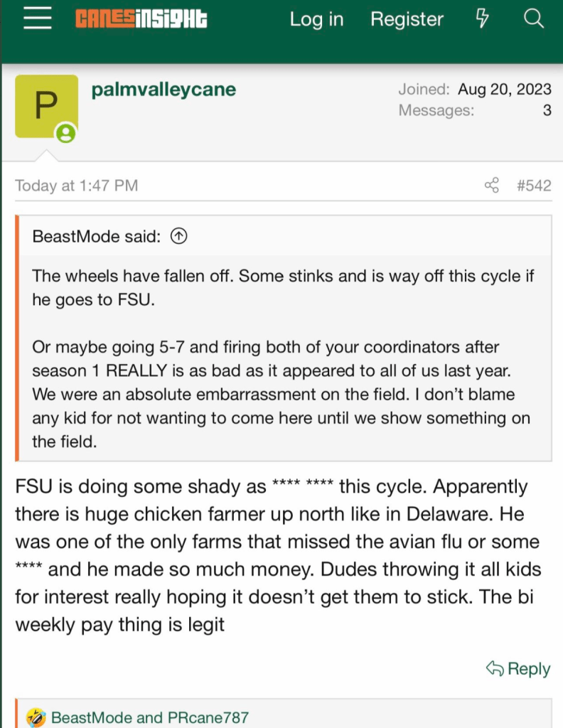Screen dimensions: 563x728
Task: Open the search magnifier icon
Action: (533, 19)
